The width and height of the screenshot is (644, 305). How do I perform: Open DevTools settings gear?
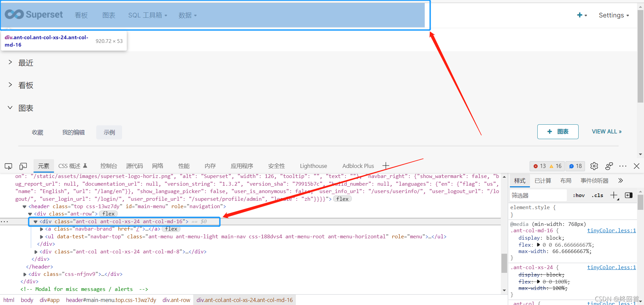[594, 166]
